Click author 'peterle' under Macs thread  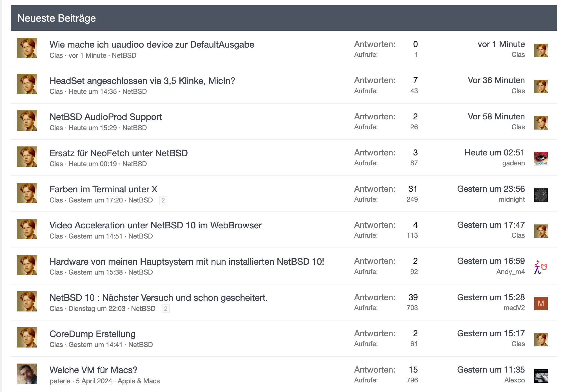pos(60,381)
